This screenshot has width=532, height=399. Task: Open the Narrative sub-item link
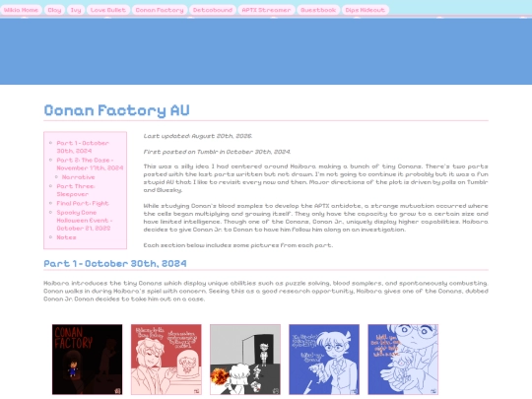click(x=79, y=177)
